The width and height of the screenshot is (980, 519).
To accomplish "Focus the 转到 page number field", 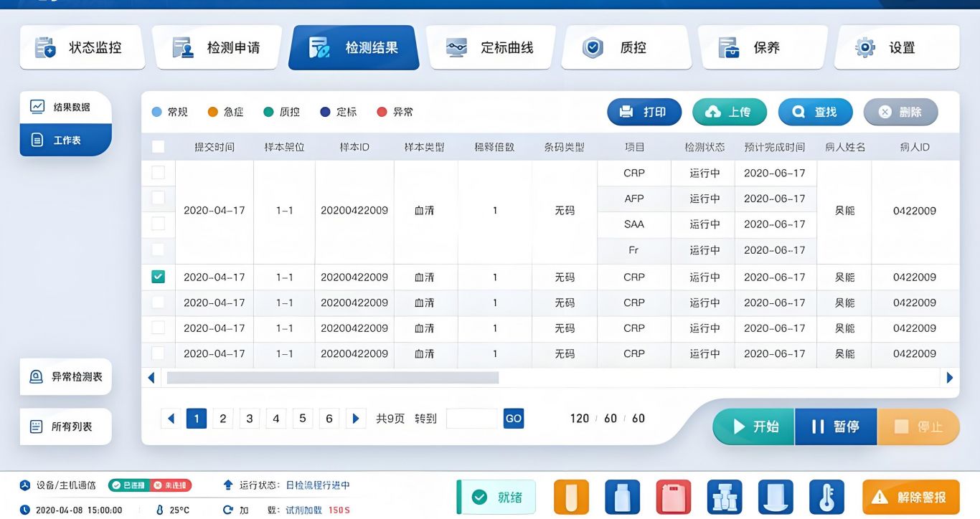I will 471,419.
